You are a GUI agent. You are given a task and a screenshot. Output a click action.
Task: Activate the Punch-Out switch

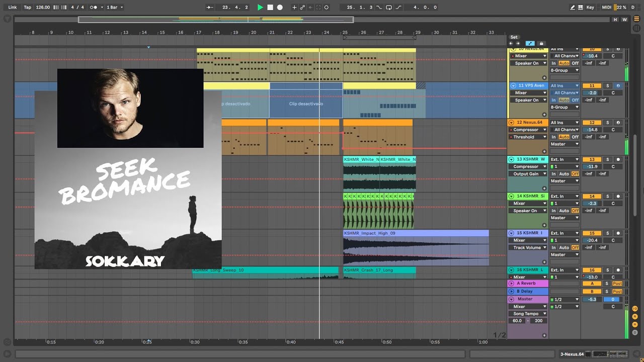(398, 8)
